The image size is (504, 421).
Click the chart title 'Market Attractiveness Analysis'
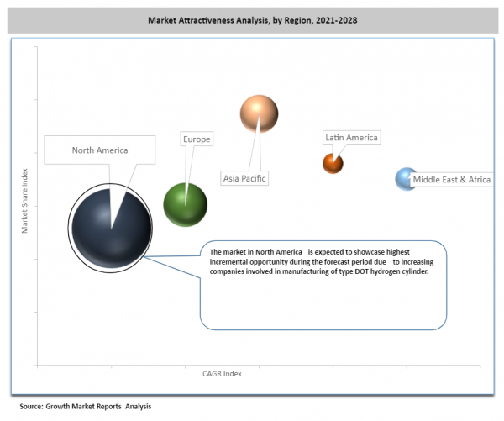(253, 20)
